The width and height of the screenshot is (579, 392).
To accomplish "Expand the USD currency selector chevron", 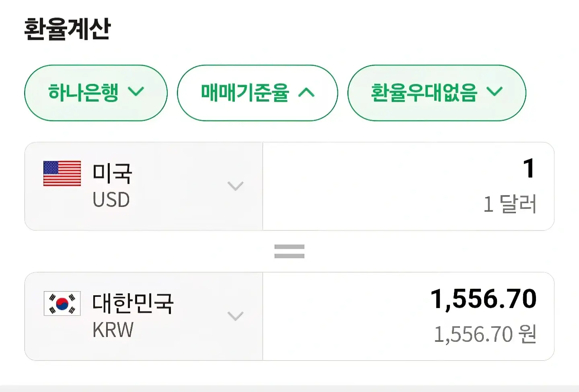I will click(x=236, y=186).
